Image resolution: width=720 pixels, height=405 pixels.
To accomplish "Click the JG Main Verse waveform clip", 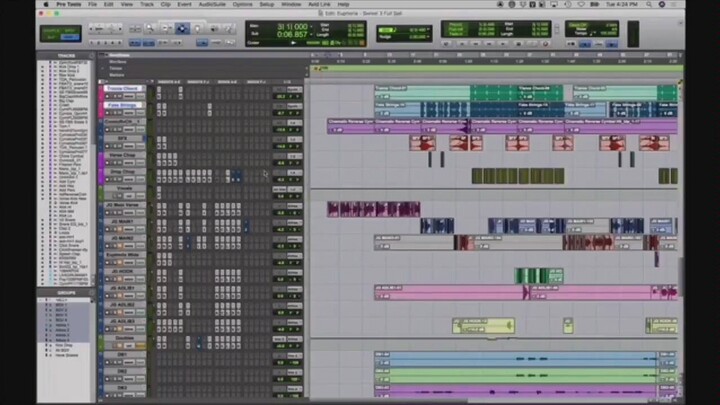I will 373,209.
